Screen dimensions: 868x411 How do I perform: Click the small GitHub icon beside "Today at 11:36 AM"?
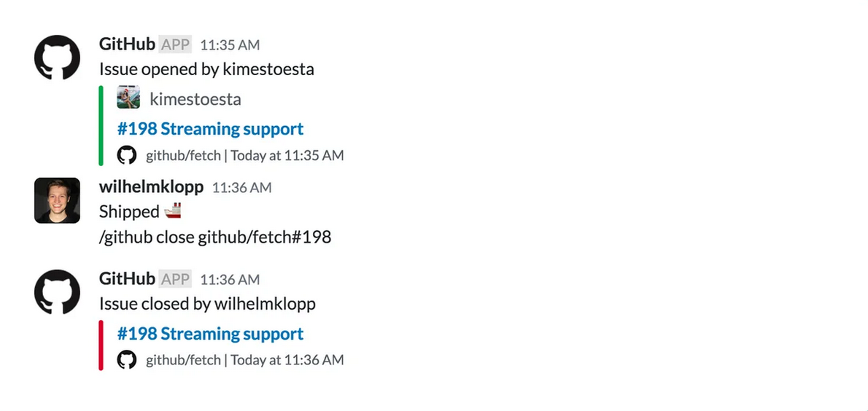(128, 360)
